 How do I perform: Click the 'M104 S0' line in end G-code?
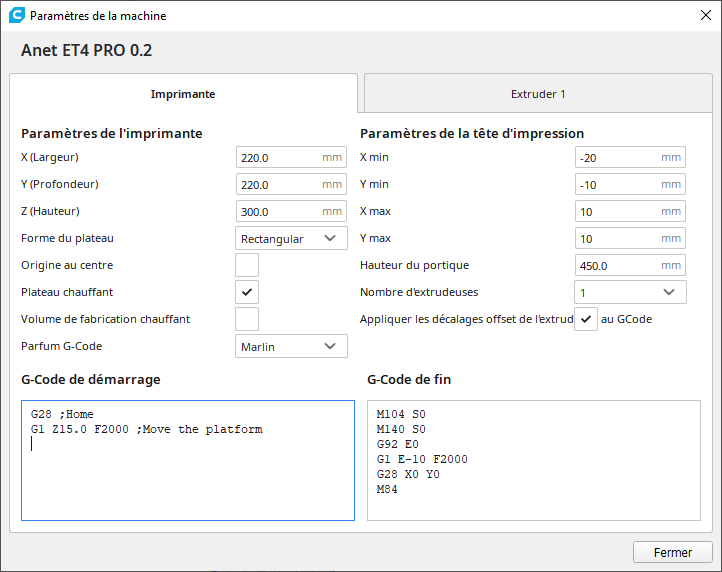pos(401,414)
